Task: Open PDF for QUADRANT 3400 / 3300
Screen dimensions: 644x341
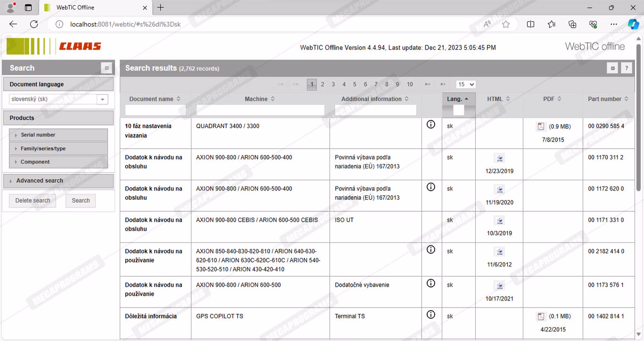Action: 541,126
